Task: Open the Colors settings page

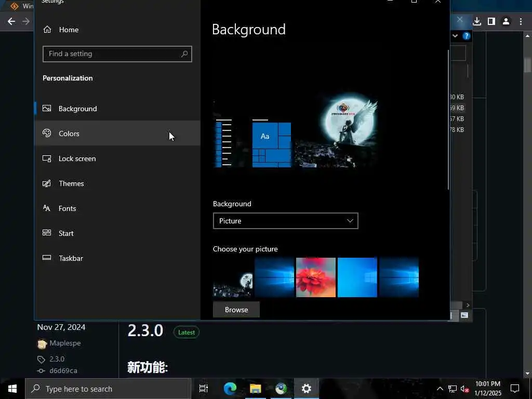Action: click(117, 134)
